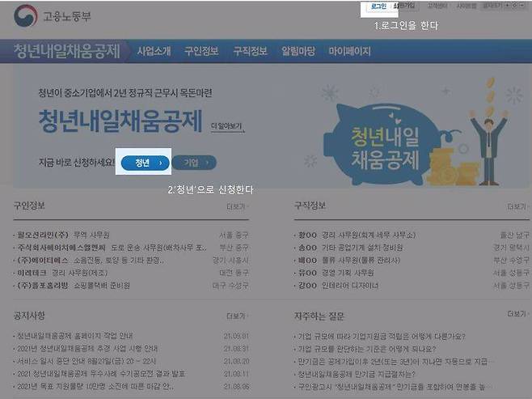Click the 청년내일채움공제 site title
This screenshot has height=399, width=532.
[x=67, y=51]
